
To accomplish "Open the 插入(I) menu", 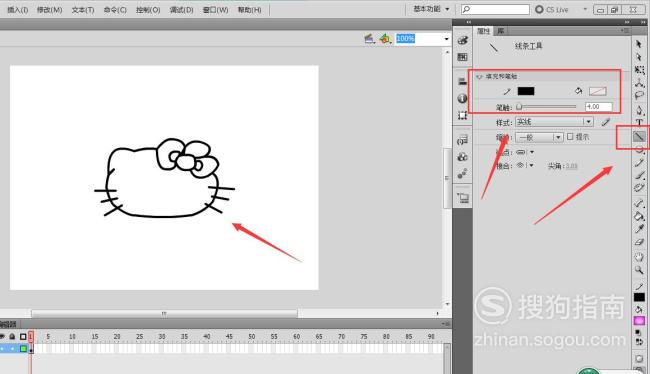I will coord(17,10).
